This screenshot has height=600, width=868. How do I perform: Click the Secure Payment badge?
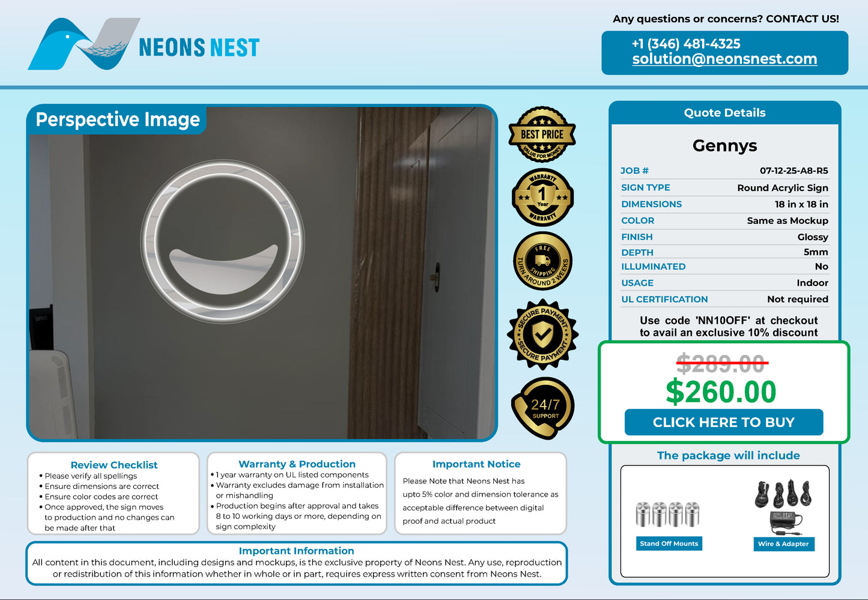coord(542,334)
